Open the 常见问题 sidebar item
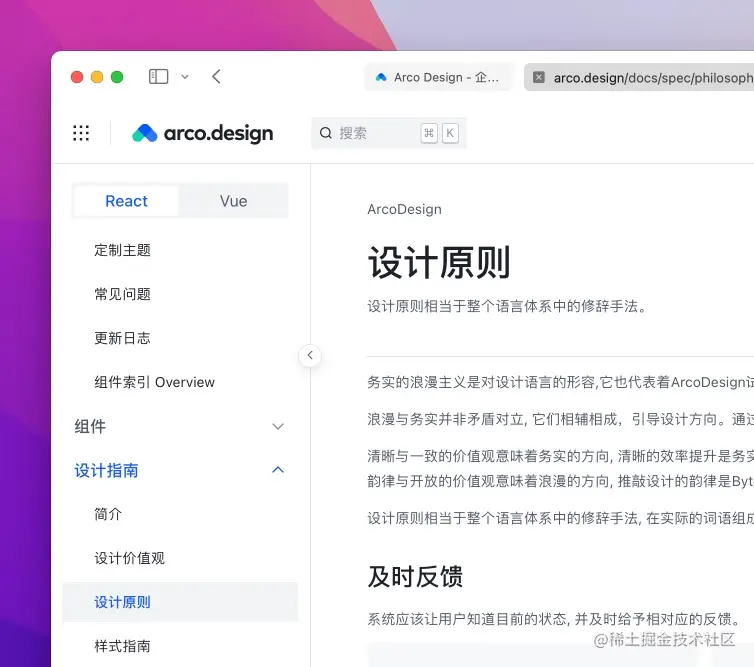The image size is (754, 667). tap(122, 294)
